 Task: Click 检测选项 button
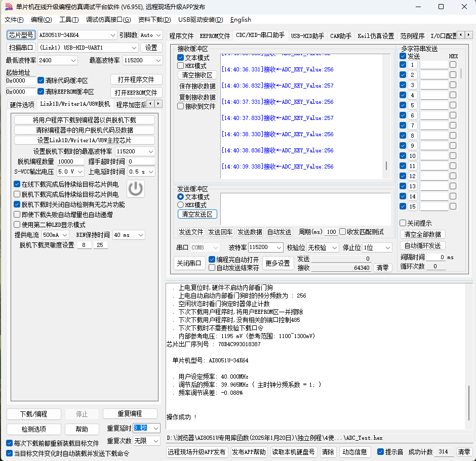coord(34,429)
